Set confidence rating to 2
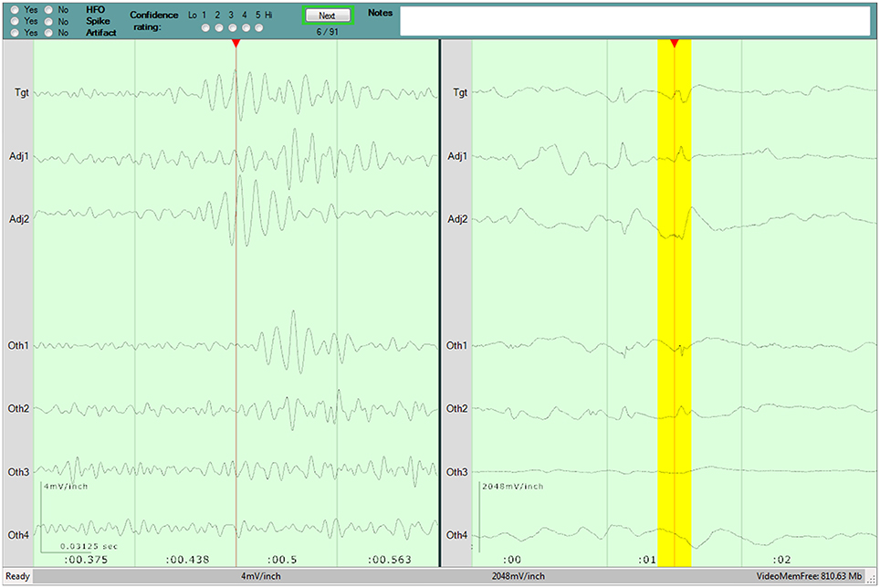This screenshot has height=588, width=880. click(219, 27)
